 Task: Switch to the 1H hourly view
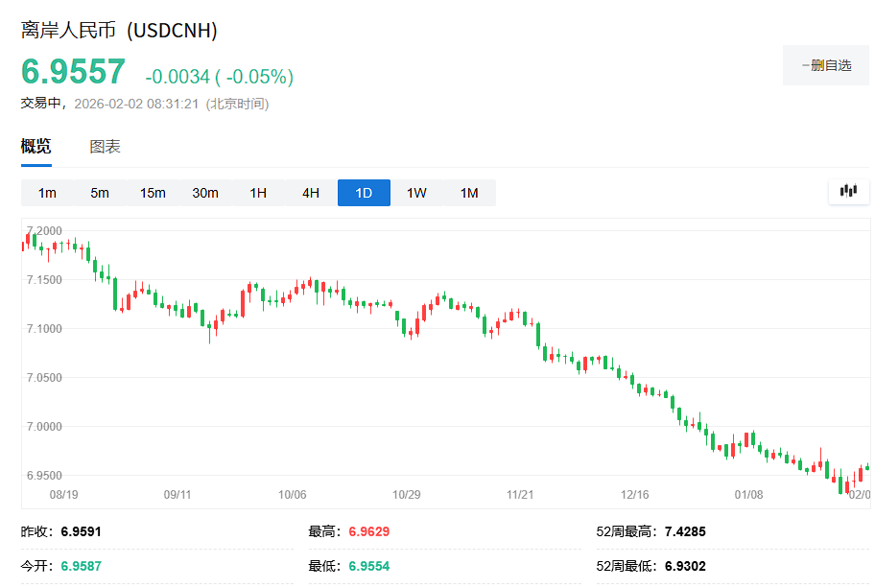pyautogui.click(x=257, y=192)
